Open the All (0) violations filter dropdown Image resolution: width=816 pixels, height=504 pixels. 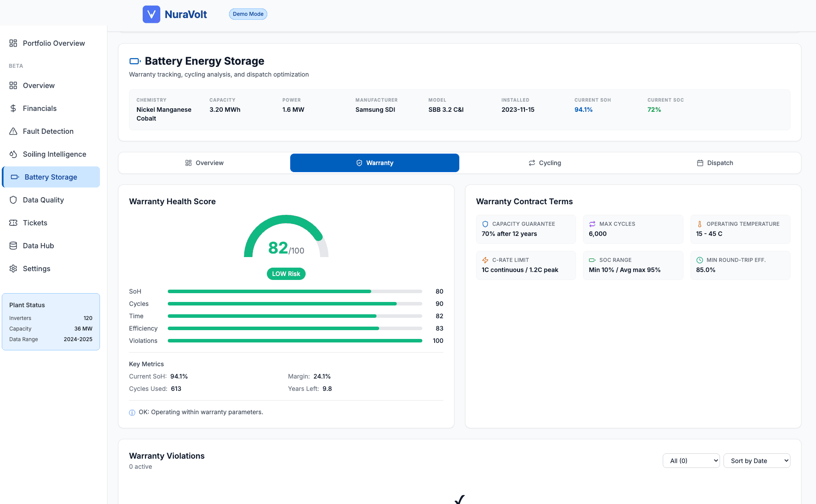tap(691, 461)
